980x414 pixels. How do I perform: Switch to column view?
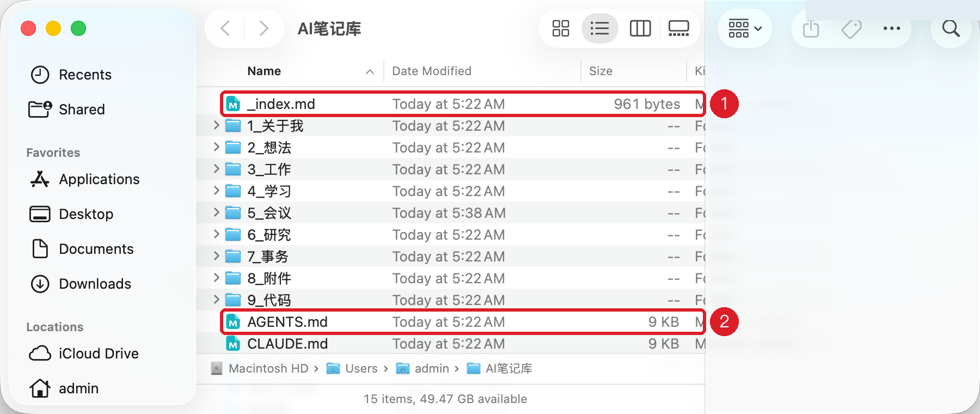pyautogui.click(x=640, y=28)
